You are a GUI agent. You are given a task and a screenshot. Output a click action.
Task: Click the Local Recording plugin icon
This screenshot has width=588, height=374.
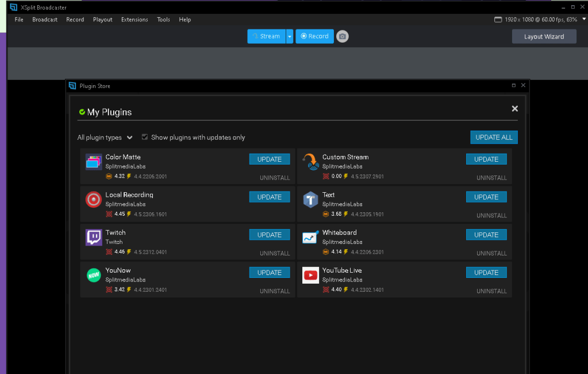point(93,200)
